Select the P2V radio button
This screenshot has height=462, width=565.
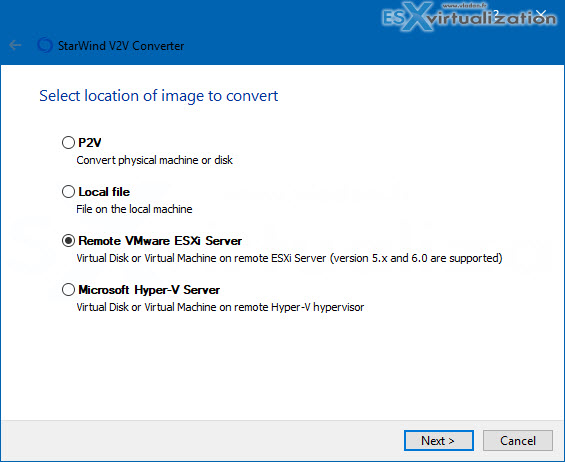pos(68,142)
